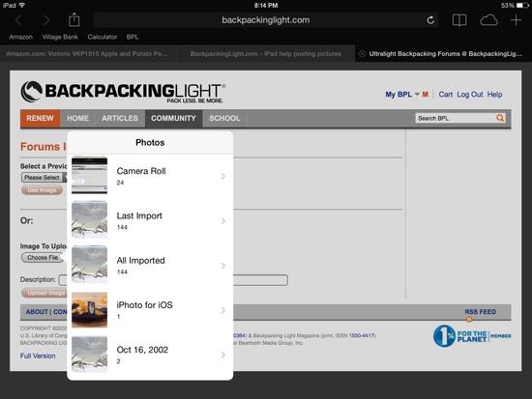Click the Search BPL field
This screenshot has height=399, width=532.
tap(456, 118)
